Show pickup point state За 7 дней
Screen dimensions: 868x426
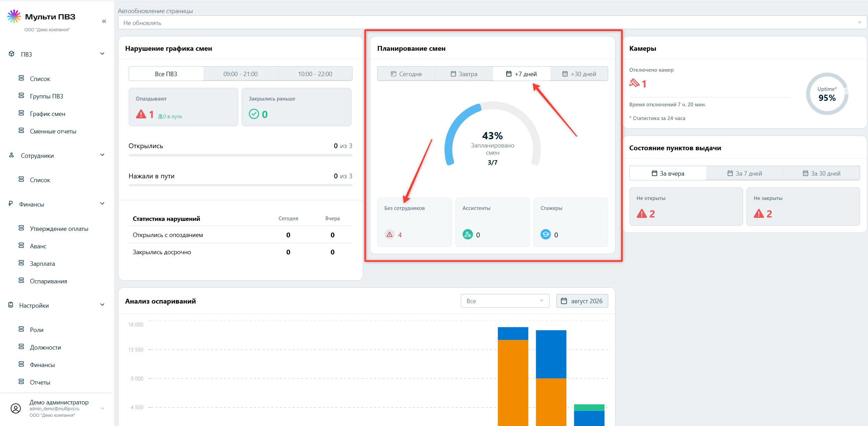tap(745, 173)
